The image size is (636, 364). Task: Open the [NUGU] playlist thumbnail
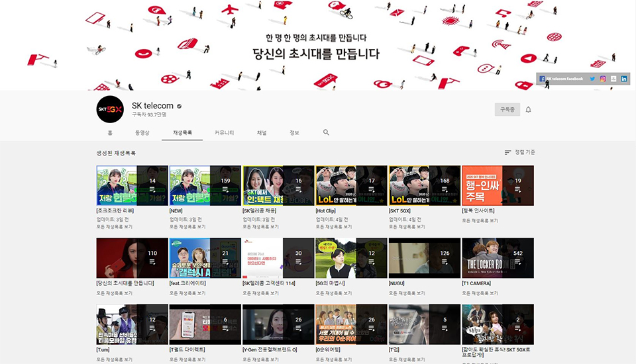(x=424, y=257)
